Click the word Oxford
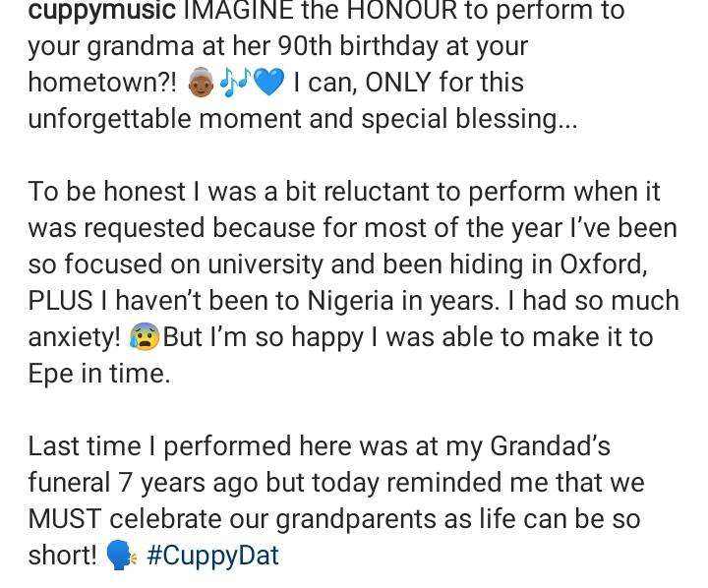The width and height of the screenshot is (708, 588). pyautogui.click(x=604, y=265)
